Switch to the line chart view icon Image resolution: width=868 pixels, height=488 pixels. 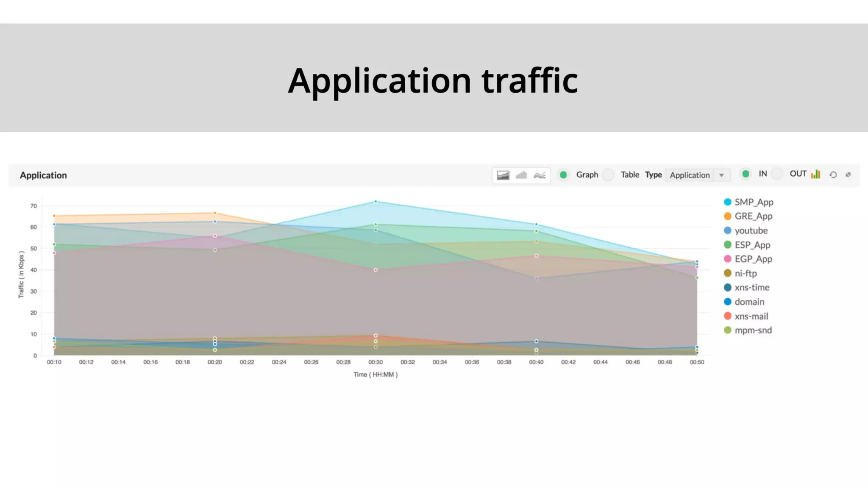pyautogui.click(x=540, y=175)
